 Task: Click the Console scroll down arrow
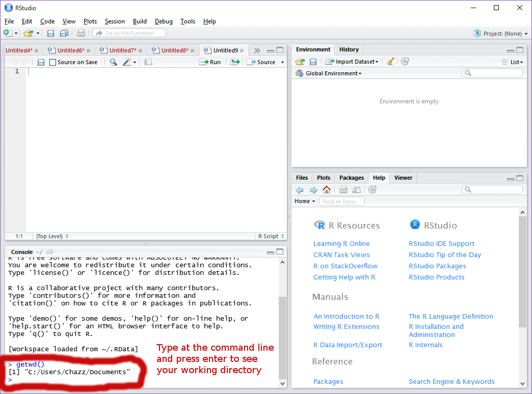282,383
